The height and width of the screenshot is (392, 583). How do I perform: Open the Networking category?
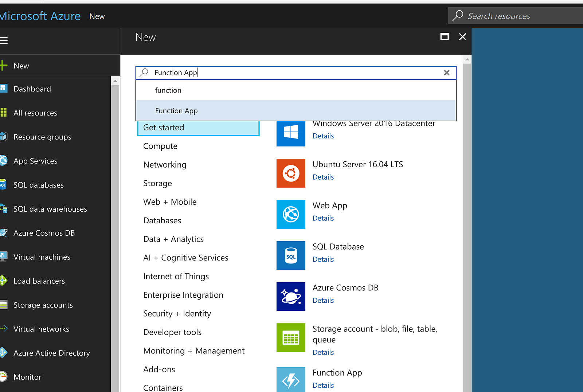click(x=165, y=165)
